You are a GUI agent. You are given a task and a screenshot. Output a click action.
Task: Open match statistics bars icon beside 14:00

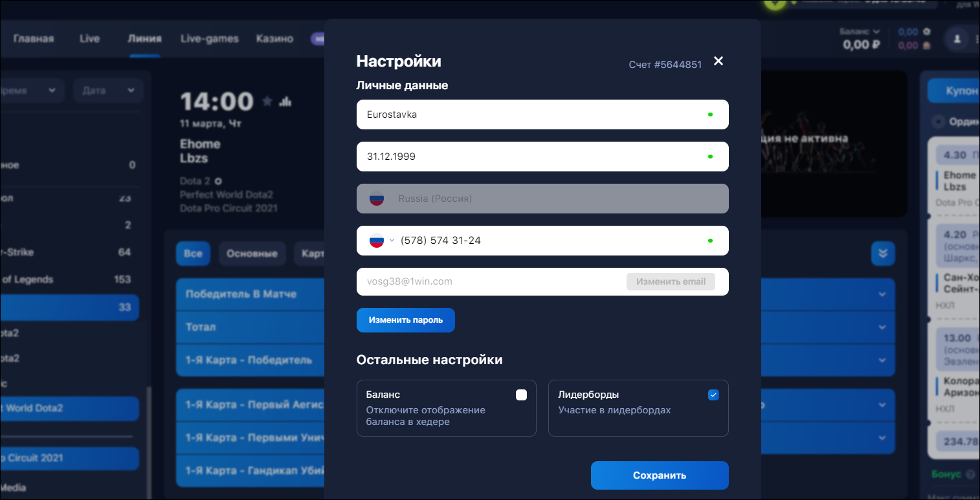click(x=285, y=101)
